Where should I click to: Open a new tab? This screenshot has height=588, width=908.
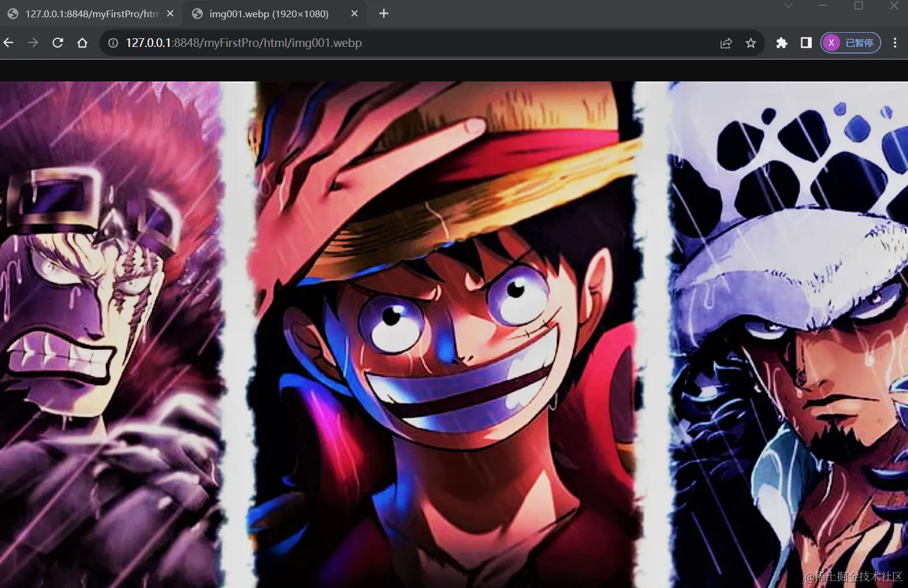tap(384, 14)
